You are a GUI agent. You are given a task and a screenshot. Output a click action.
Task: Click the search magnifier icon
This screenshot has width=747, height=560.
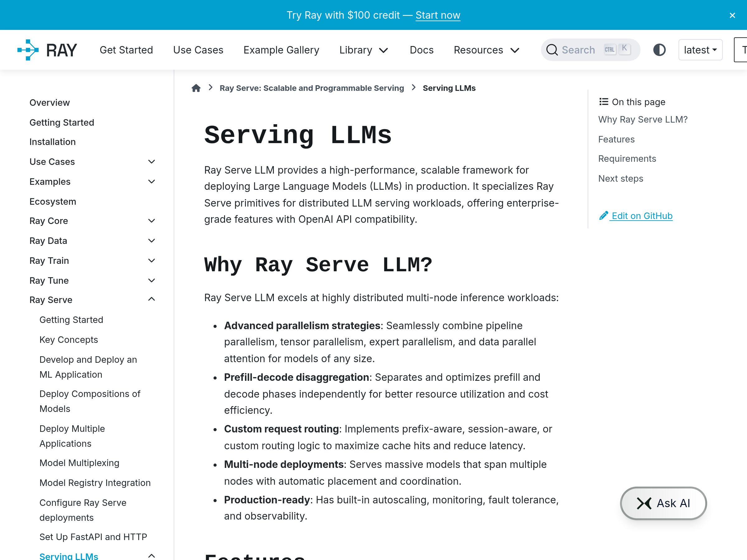[x=552, y=50]
